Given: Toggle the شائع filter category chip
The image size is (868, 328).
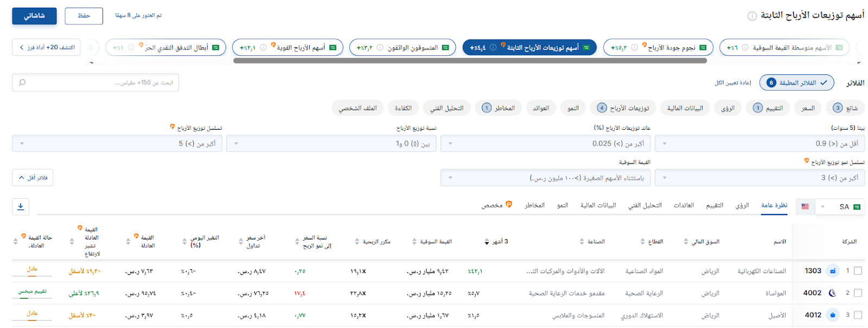Looking at the screenshot, I should click(x=845, y=108).
